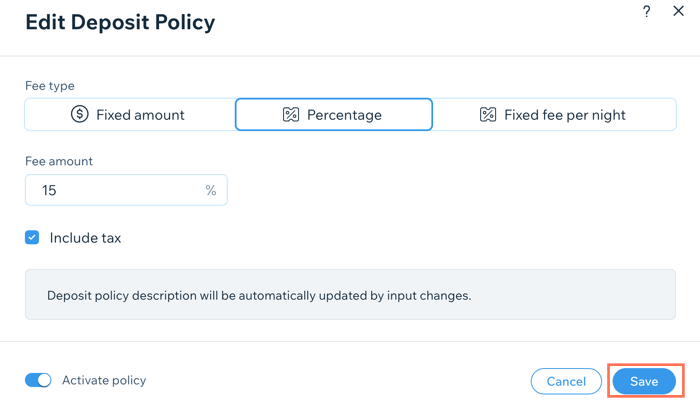Click the percent icon beside Percentage
This screenshot has height=400, width=700.
point(291,115)
